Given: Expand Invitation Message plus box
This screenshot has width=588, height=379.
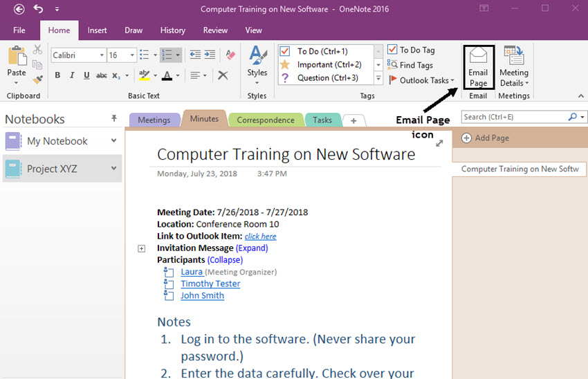Looking at the screenshot, I should point(141,248).
